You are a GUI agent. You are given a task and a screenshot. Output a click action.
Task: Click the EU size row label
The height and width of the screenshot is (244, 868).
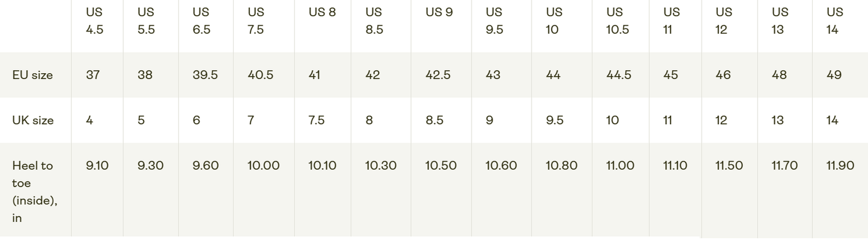(x=32, y=75)
